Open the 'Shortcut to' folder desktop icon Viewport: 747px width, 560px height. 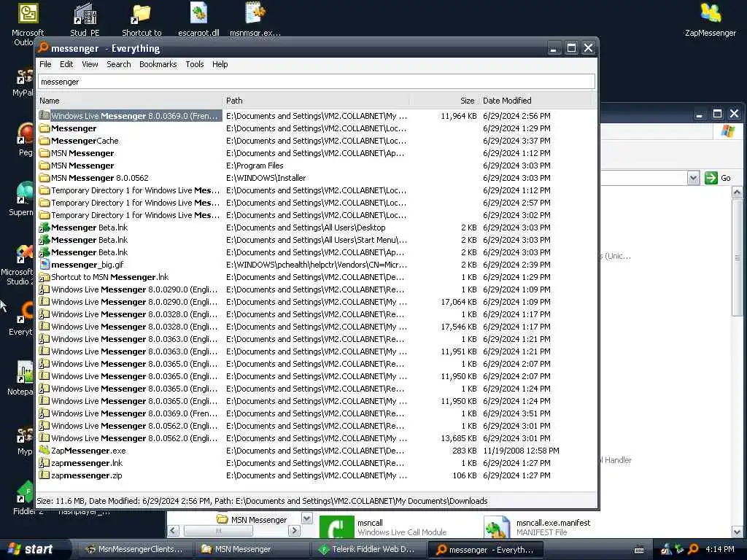click(x=142, y=19)
